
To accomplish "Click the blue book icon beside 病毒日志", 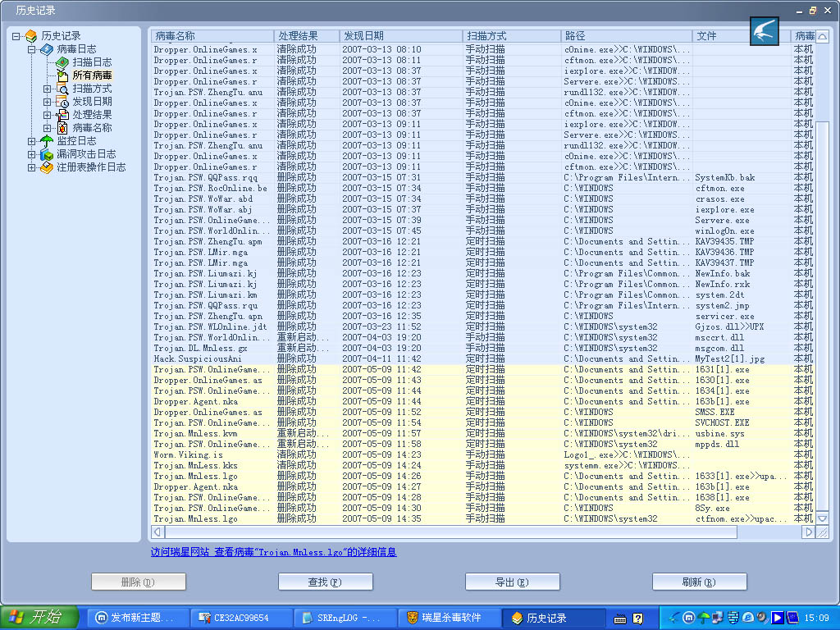I will 47,49.
